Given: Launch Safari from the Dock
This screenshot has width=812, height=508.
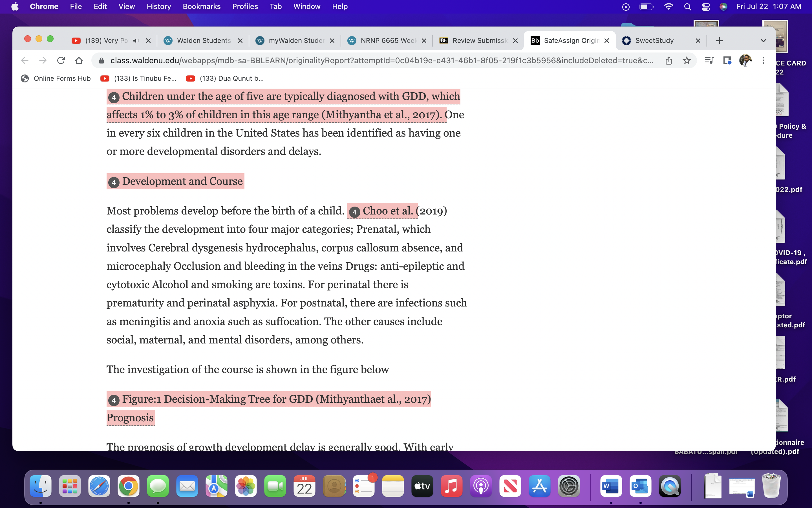Looking at the screenshot, I should point(99,486).
